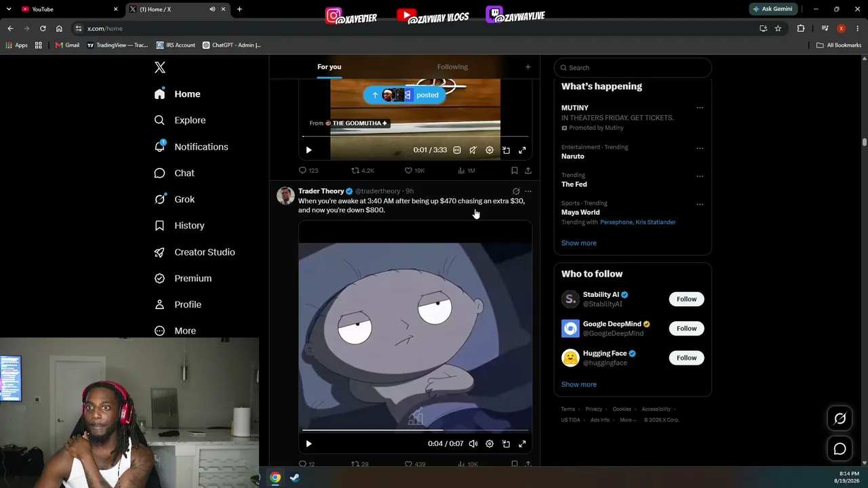868x488 pixels.
Task: Click the new posts 'posted' pill
Action: coord(404,95)
